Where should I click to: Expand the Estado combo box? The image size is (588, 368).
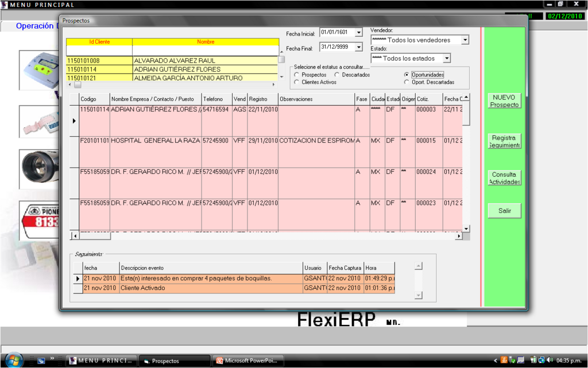[x=447, y=59]
